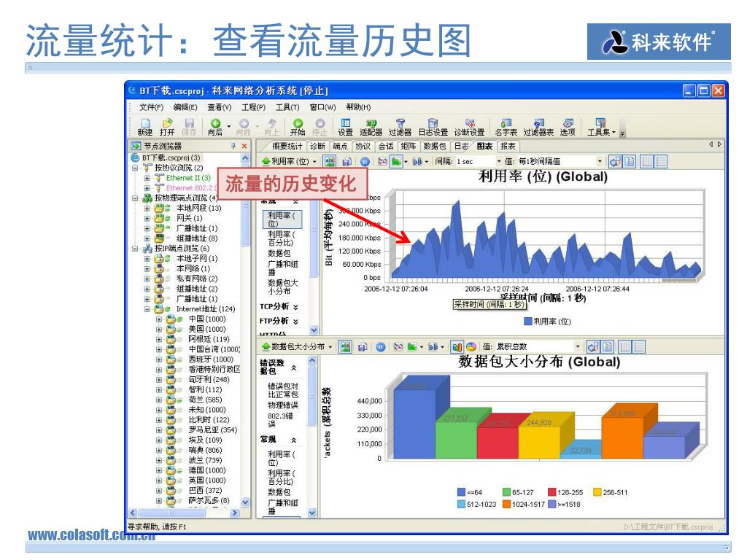Select the Ethernet II (3) tree item
The width and height of the screenshot is (747, 560).
tap(188, 178)
